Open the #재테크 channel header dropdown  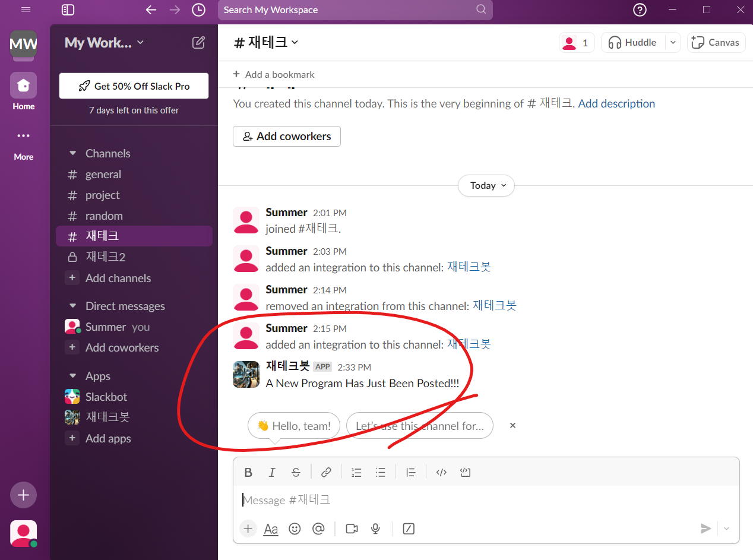pos(266,42)
